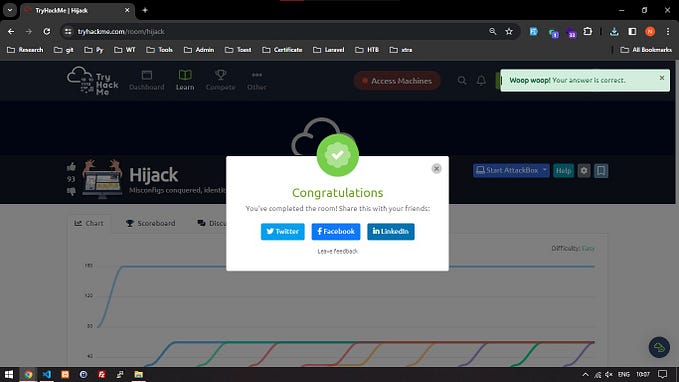Open the Chrome profile avatar
The height and width of the screenshot is (382, 679).
point(650,31)
